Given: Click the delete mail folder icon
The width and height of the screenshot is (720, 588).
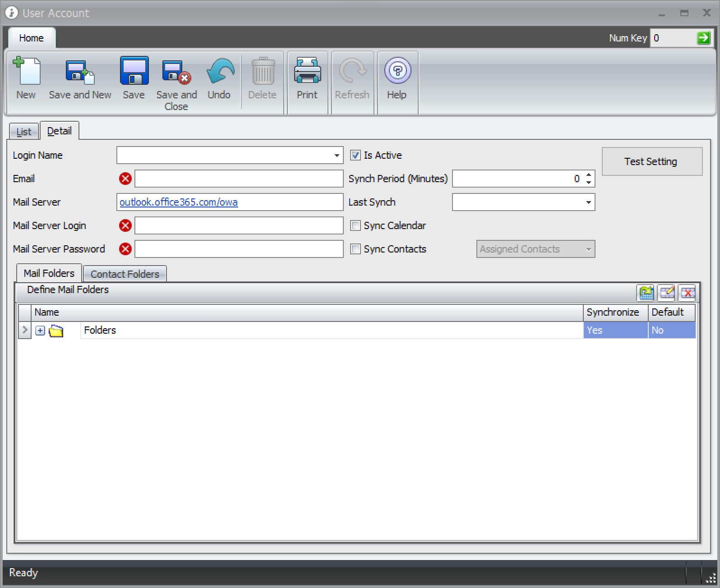Looking at the screenshot, I should pos(688,293).
